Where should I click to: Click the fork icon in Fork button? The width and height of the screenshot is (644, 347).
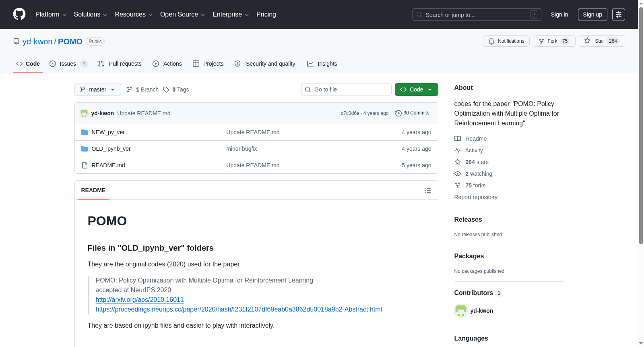click(541, 41)
